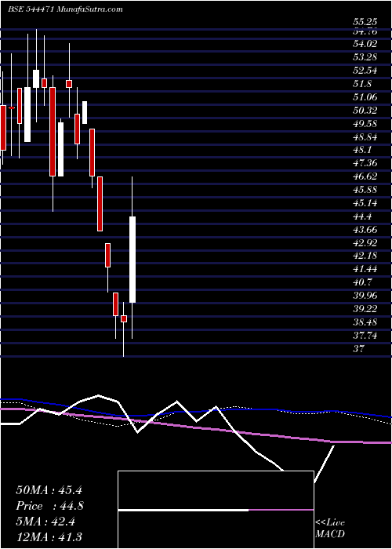Click the 12MA : 41.3 readout

click(49, 536)
